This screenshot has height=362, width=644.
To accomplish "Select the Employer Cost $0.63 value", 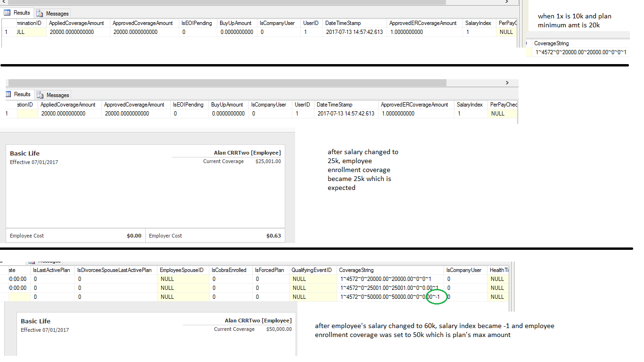I will coord(274,236).
